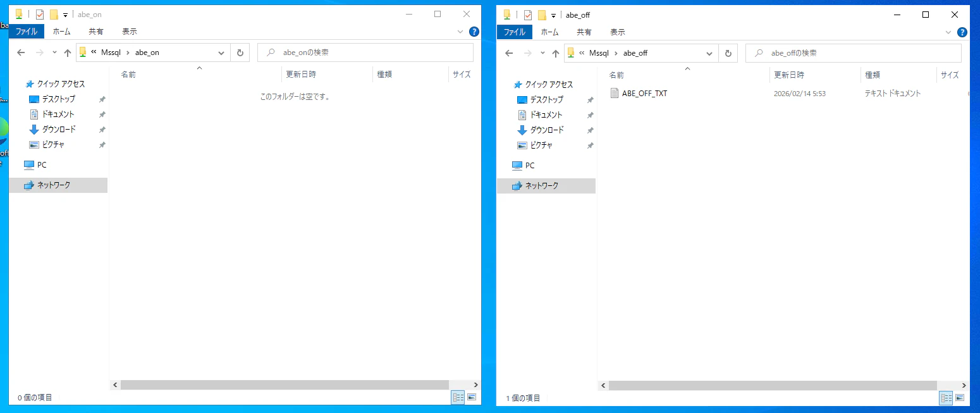This screenshot has height=413, width=980.
Task: Switch to details view in abe_off window
Action: (946, 398)
